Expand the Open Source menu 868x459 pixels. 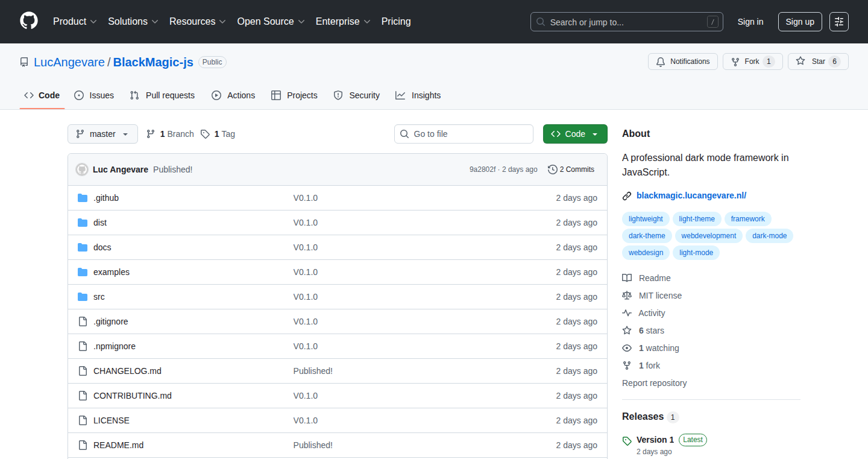(x=271, y=21)
